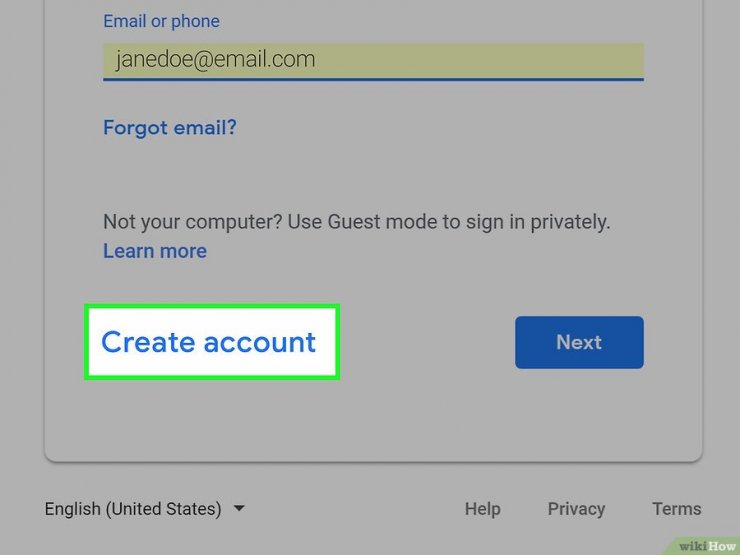Open the Learn more link about Guest mode

155,251
